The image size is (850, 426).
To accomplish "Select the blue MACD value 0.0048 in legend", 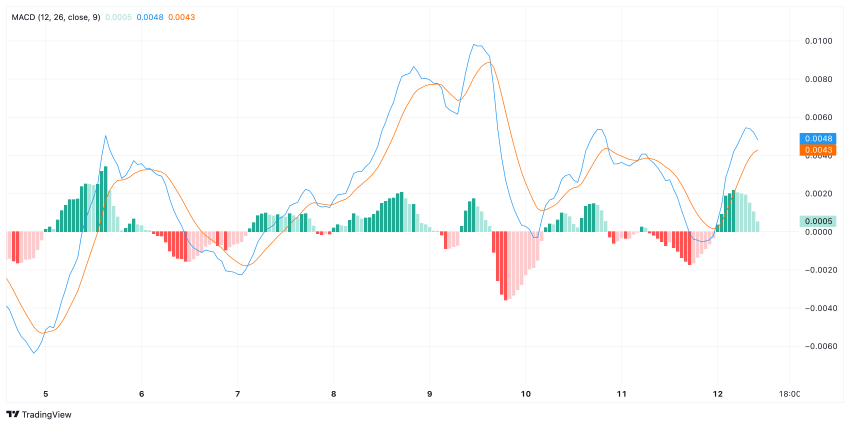I will 150,17.
